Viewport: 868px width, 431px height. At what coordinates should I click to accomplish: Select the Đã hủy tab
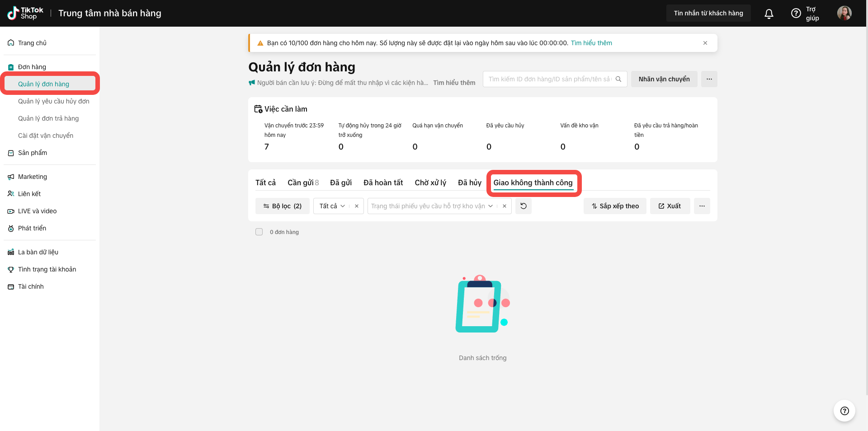[x=469, y=183]
